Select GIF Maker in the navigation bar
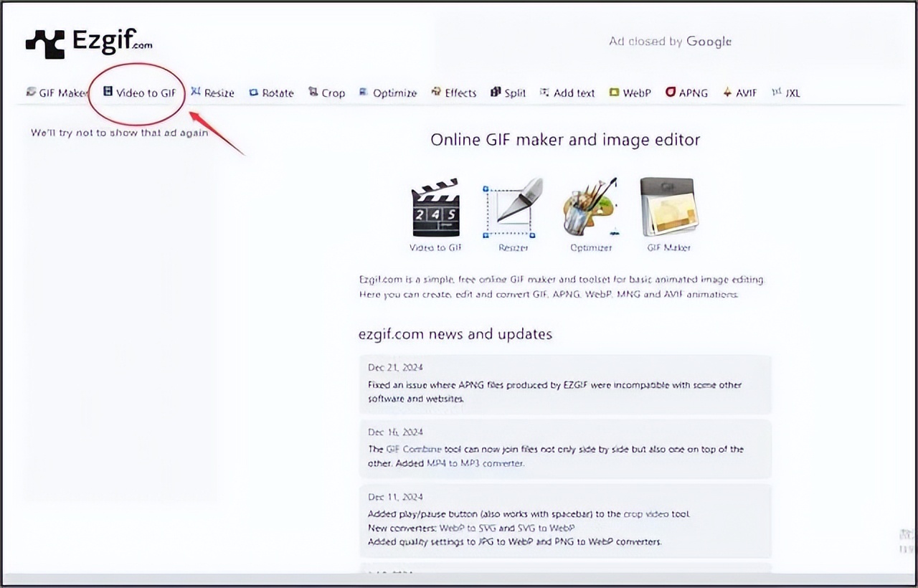The image size is (918, 588). pyautogui.click(x=57, y=93)
